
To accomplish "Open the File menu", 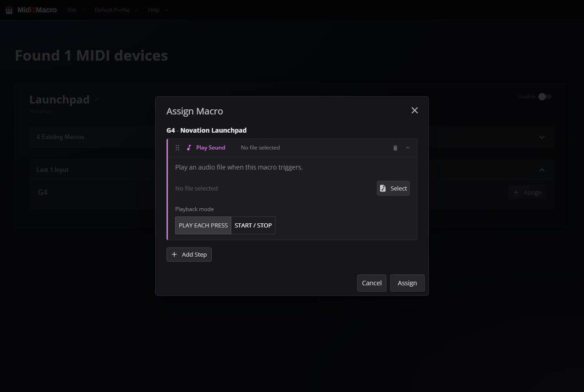I will tap(76, 10).
